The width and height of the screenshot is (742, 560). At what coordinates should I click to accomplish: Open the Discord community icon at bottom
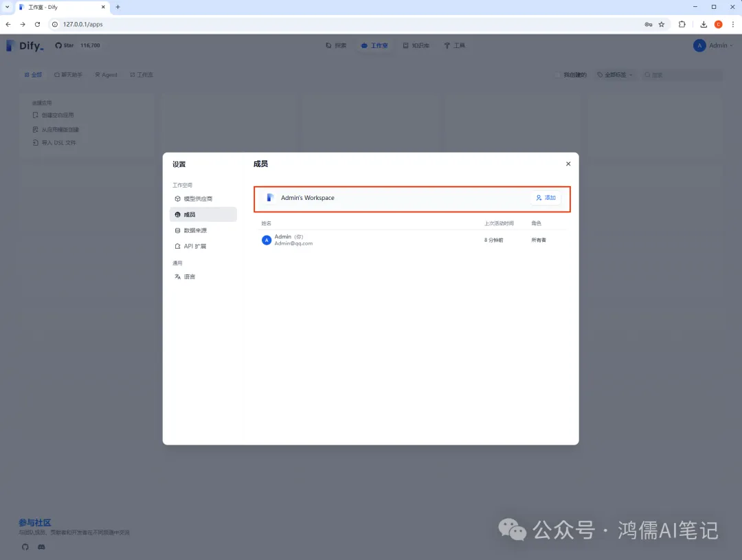[41, 547]
